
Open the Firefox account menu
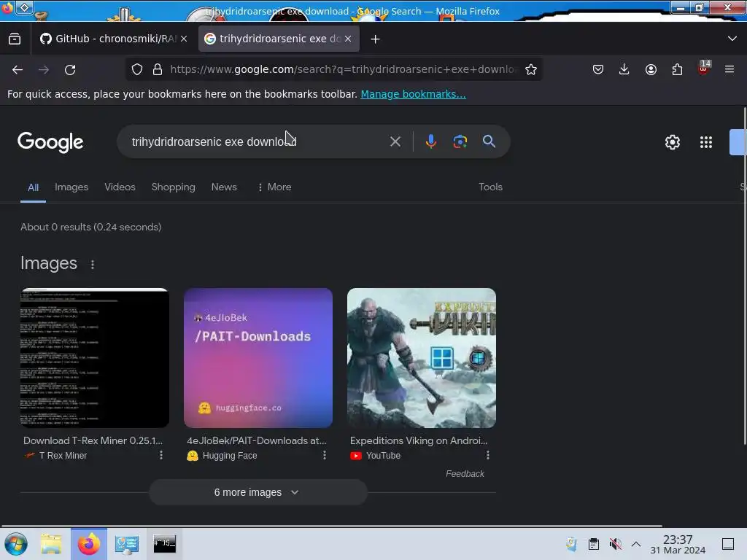[x=651, y=69]
